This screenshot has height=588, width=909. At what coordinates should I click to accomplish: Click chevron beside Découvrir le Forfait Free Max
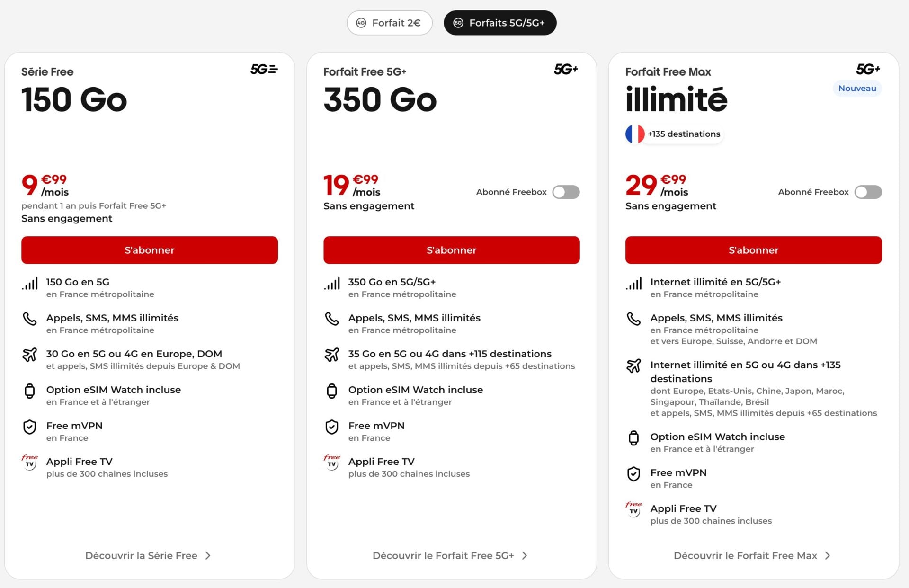pos(828,556)
